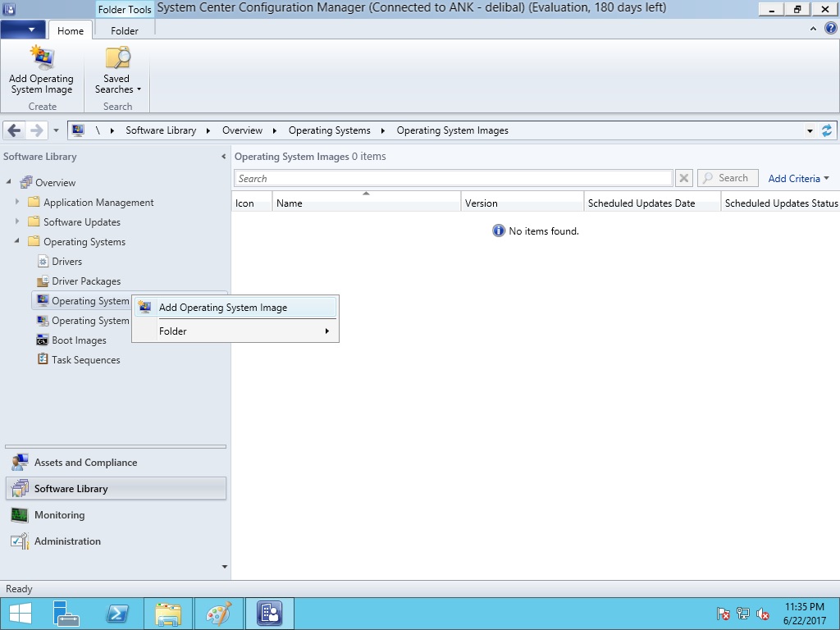Select the Drivers node icon

coord(43,262)
